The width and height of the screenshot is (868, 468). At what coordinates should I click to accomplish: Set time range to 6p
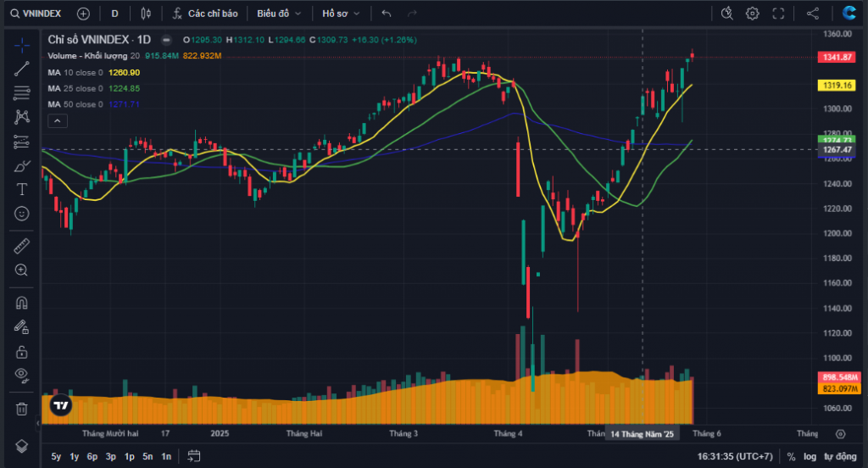(x=92, y=457)
